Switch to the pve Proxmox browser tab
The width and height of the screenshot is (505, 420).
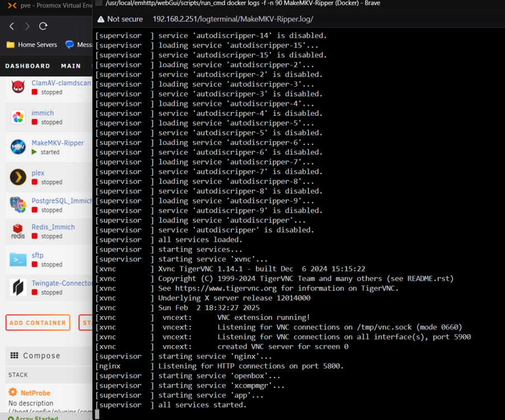pos(50,6)
